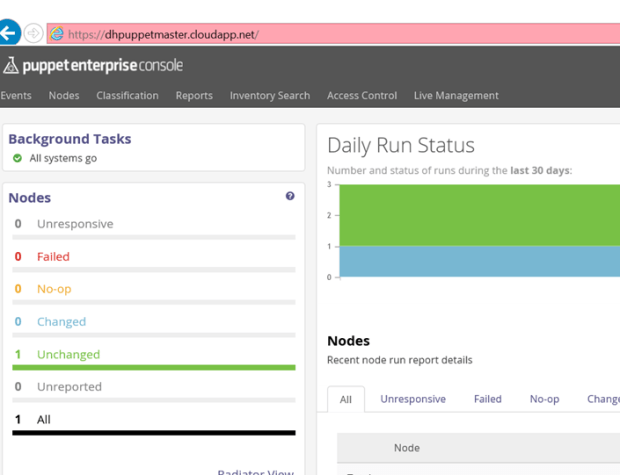This screenshot has height=475, width=620.
Task: Click the browser forward arrow button
Action: (x=34, y=33)
